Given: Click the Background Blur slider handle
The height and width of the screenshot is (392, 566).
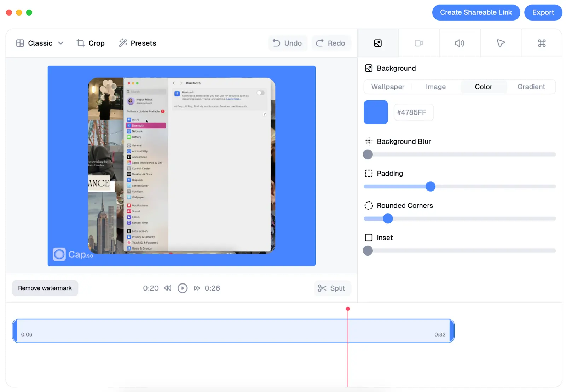Looking at the screenshot, I should tap(368, 154).
